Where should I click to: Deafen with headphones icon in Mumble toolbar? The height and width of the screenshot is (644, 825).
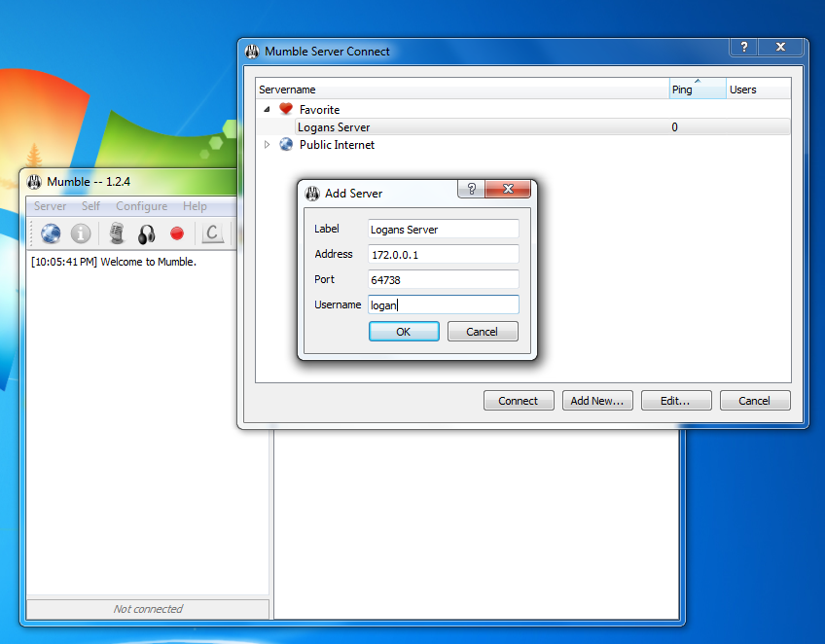click(147, 234)
